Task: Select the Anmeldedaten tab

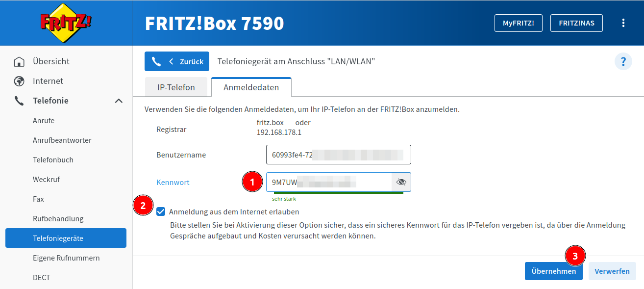Action: click(x=251, y=87)
